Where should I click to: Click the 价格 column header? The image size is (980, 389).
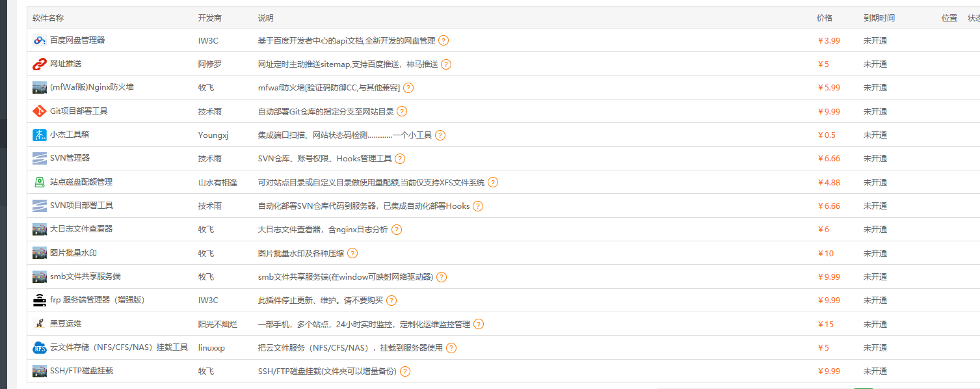(825, 18)
